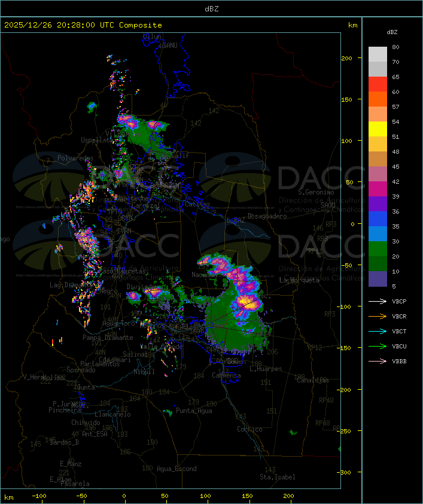Click the green 20-30 dBZ legend swatch

pos(378,248)
